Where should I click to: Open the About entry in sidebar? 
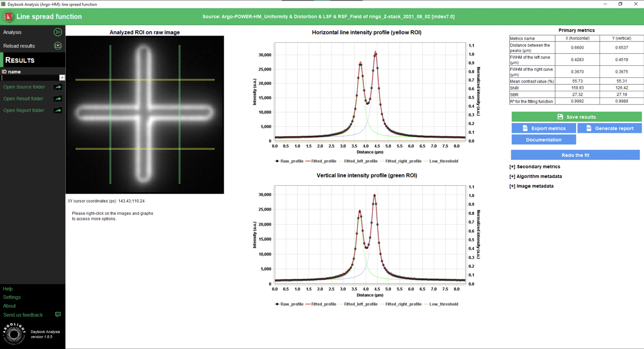(9, 306)
